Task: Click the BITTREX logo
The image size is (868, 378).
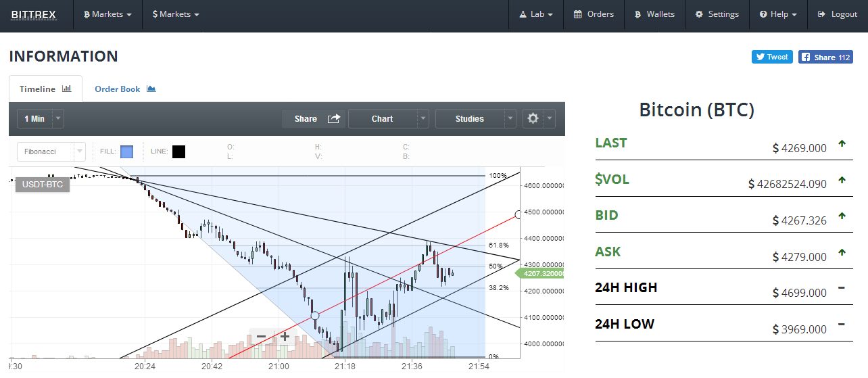Action: pyautogui.click(x=33, y=14)
